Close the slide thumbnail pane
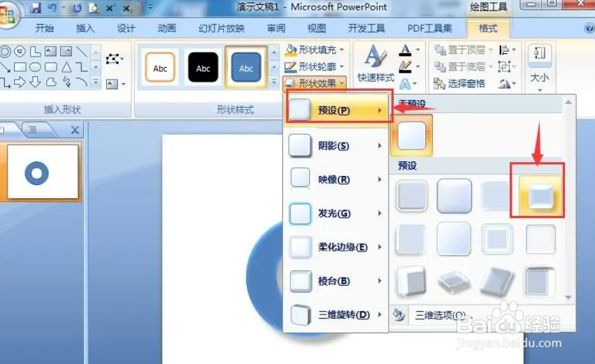 [x=75, y=130]
